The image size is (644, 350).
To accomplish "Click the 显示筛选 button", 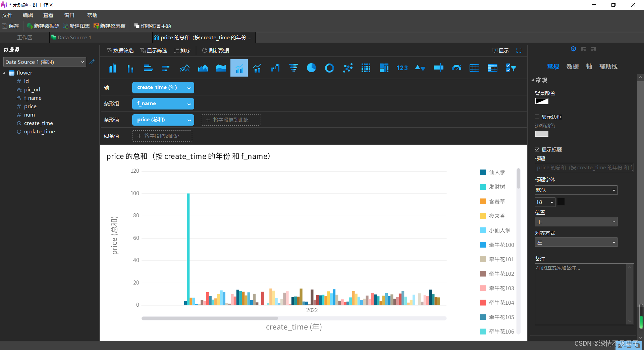I will (154, 50).
